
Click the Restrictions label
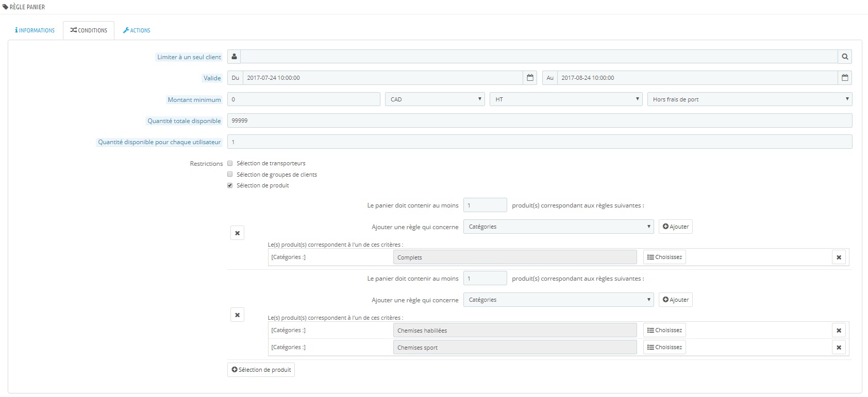206,164
